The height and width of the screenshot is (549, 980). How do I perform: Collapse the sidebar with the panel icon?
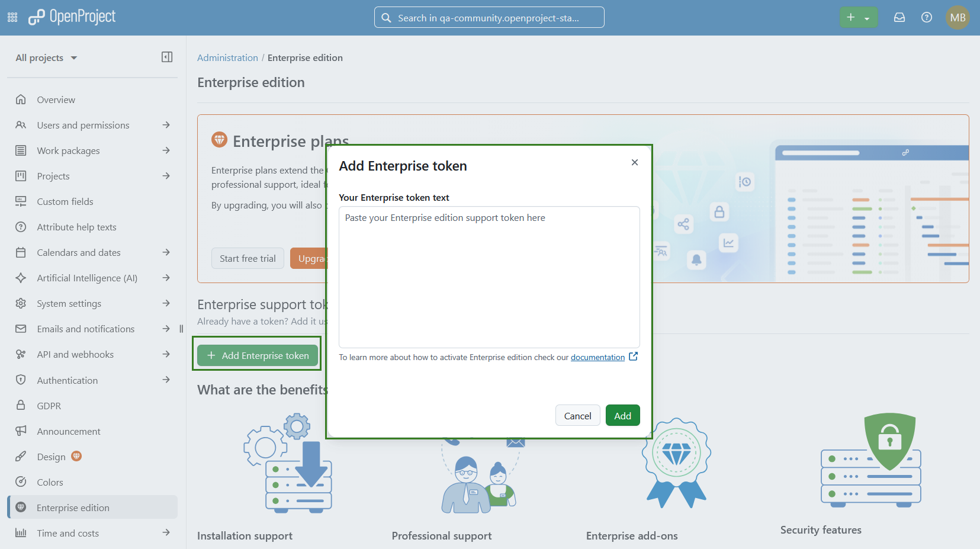[x=167, y=57]
